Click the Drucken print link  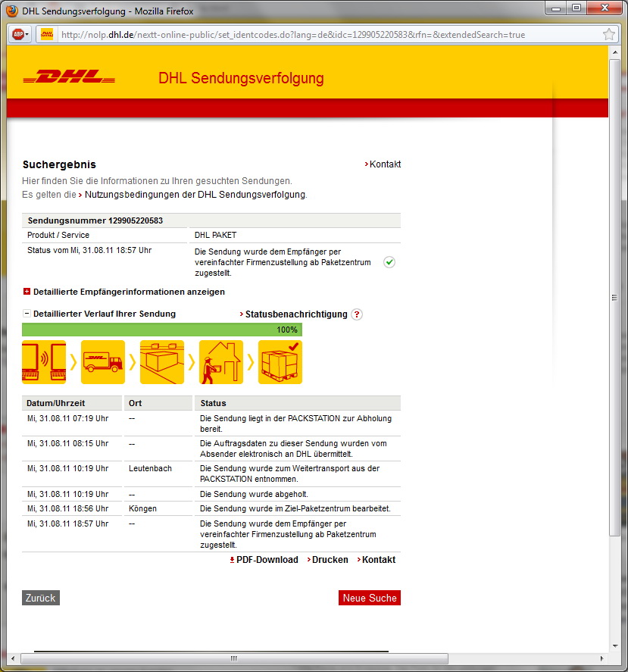330,560
